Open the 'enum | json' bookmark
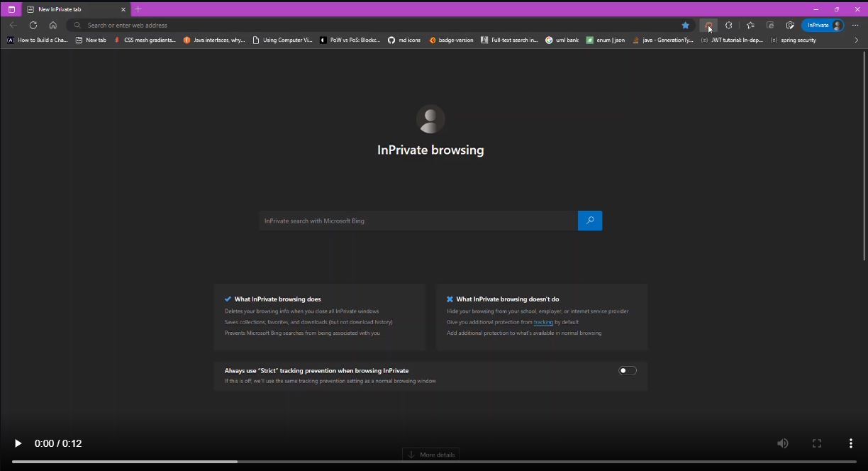Image resolution: width=868 pixels, height=471 pixels. point(606,40)
